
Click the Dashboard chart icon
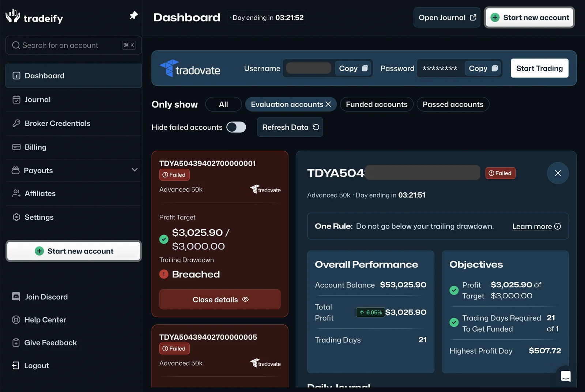(16, 76)
